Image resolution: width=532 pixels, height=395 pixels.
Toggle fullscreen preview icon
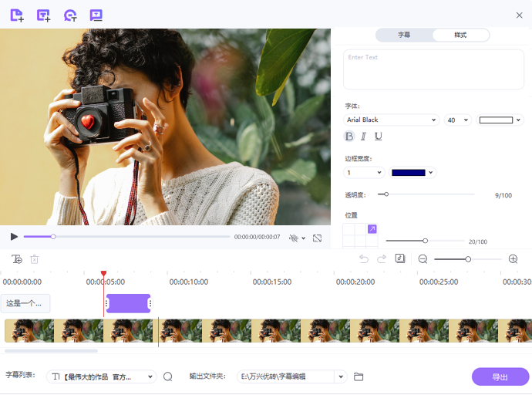(x=317, y=238)
